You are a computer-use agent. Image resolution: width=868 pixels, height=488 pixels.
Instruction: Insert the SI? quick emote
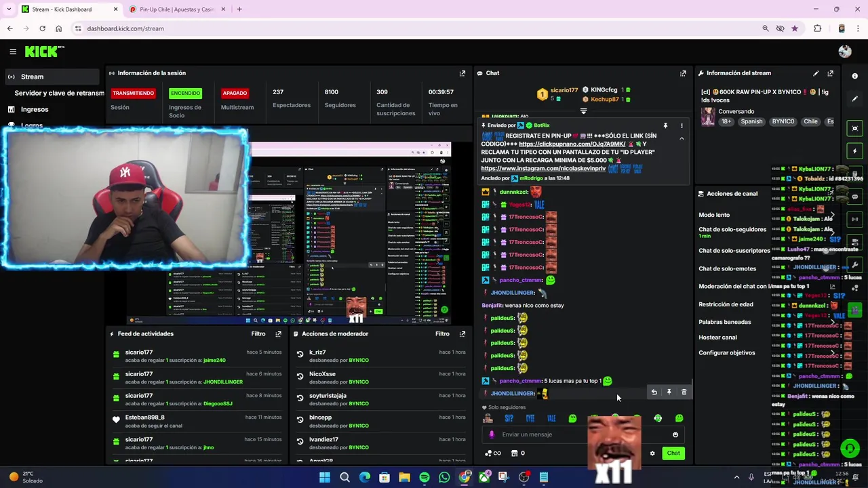point(509,419)
